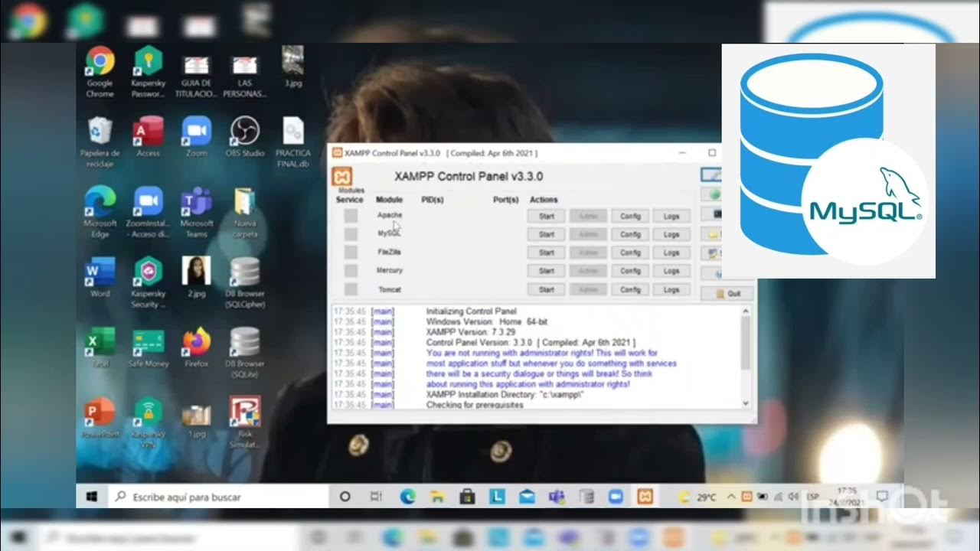Open Windows Start menu
This screenshot has width=980, height=551.
pyautogui.click(x=92, y=497)
